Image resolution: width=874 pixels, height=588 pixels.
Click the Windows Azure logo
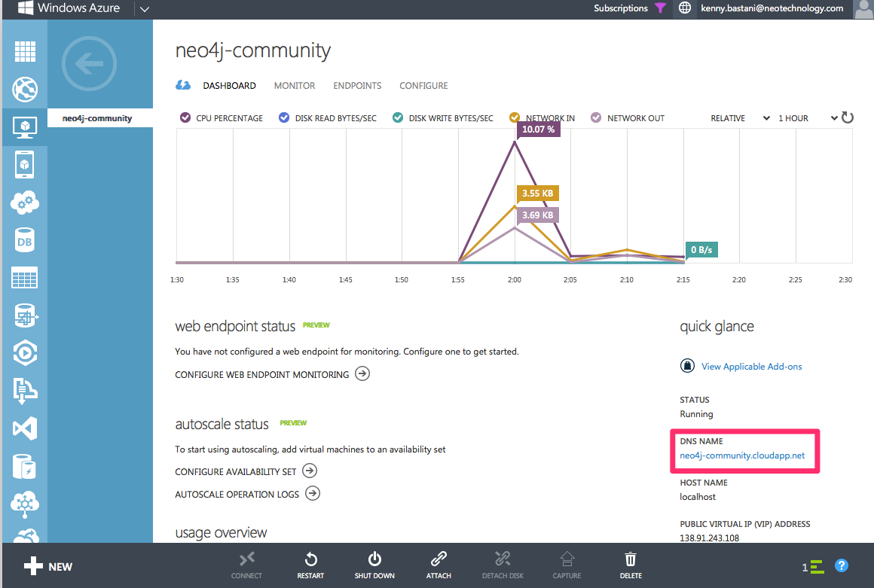69,8
